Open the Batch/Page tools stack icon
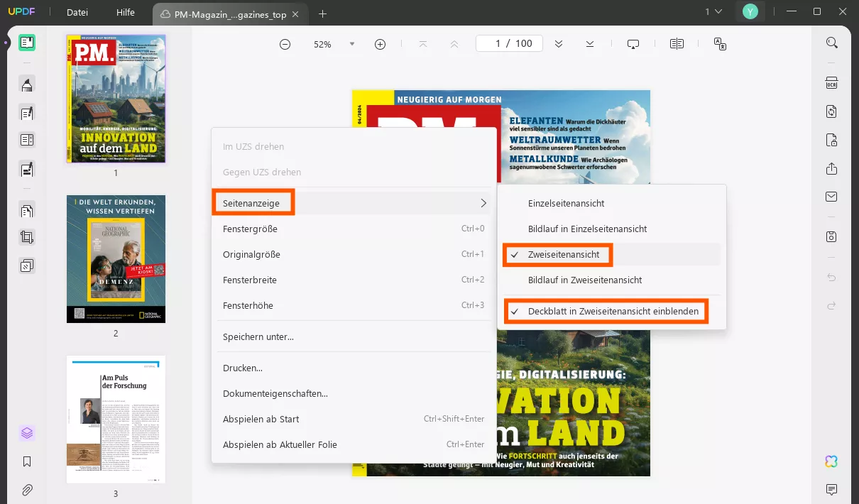Screen dimensions: 859x504 (x=27, y=265)
